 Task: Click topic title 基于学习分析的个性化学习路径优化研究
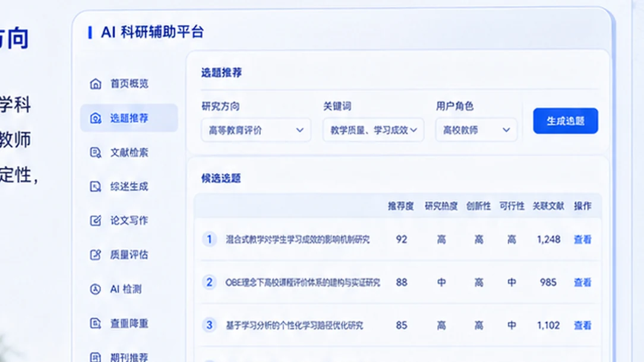tap(295, 325)
